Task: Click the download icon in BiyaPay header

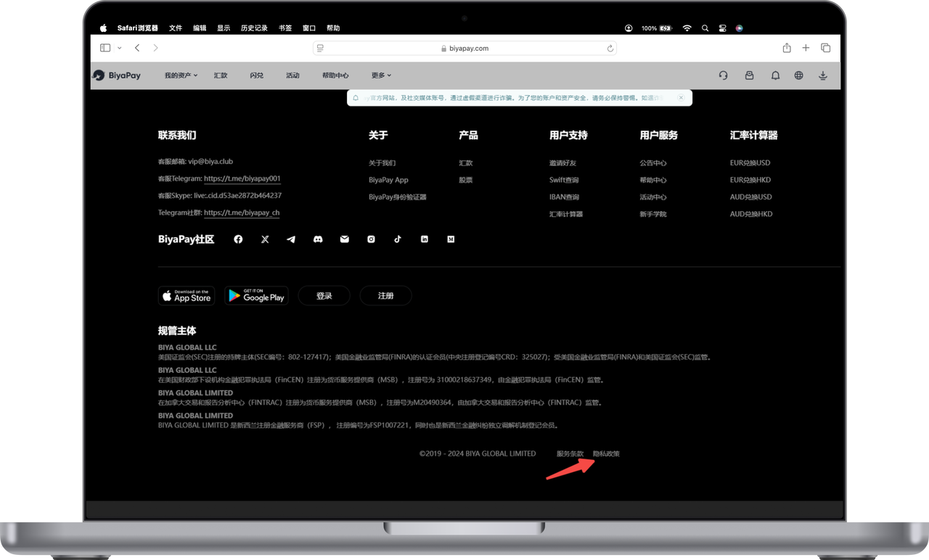Action: 823,75
